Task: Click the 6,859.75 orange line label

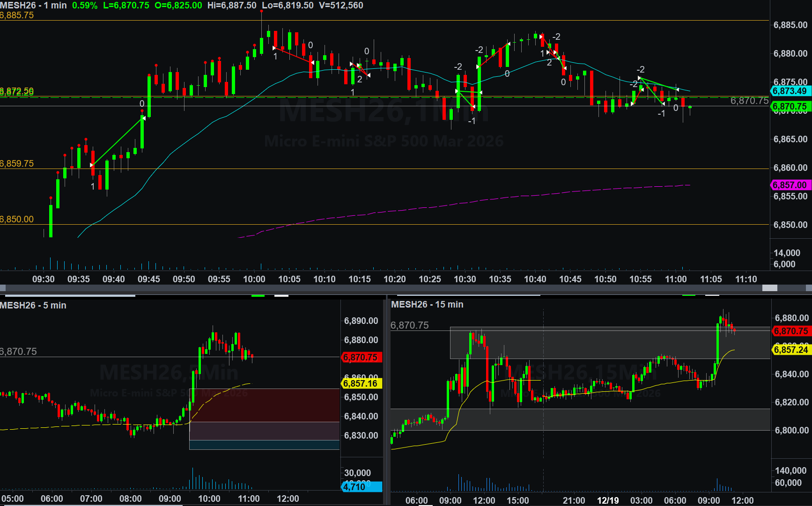Action: 17,164
